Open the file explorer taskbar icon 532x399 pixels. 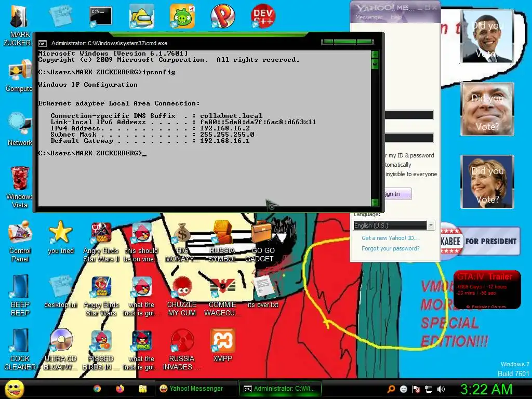tap(143, 389)
